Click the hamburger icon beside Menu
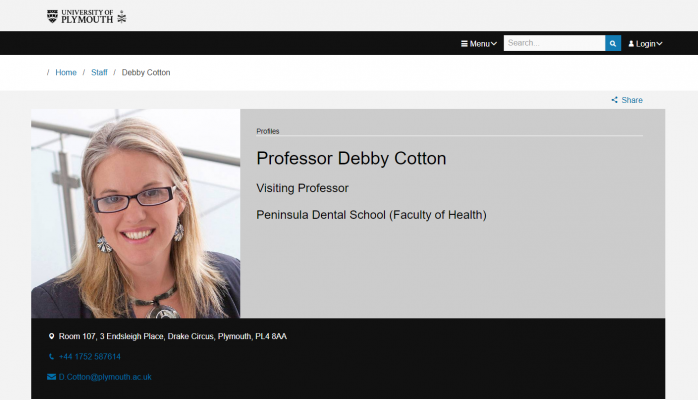Screen dimensions: 698x400 (x=464, y=44)
